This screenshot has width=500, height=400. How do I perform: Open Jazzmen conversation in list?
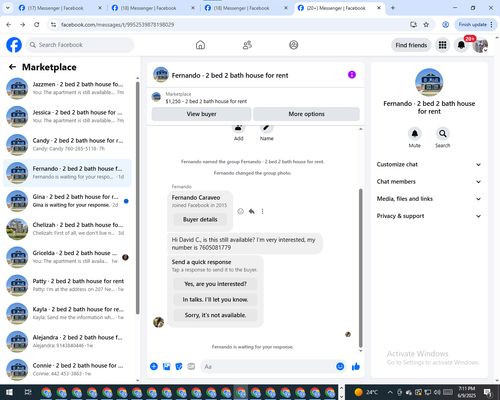click(67, 88)
